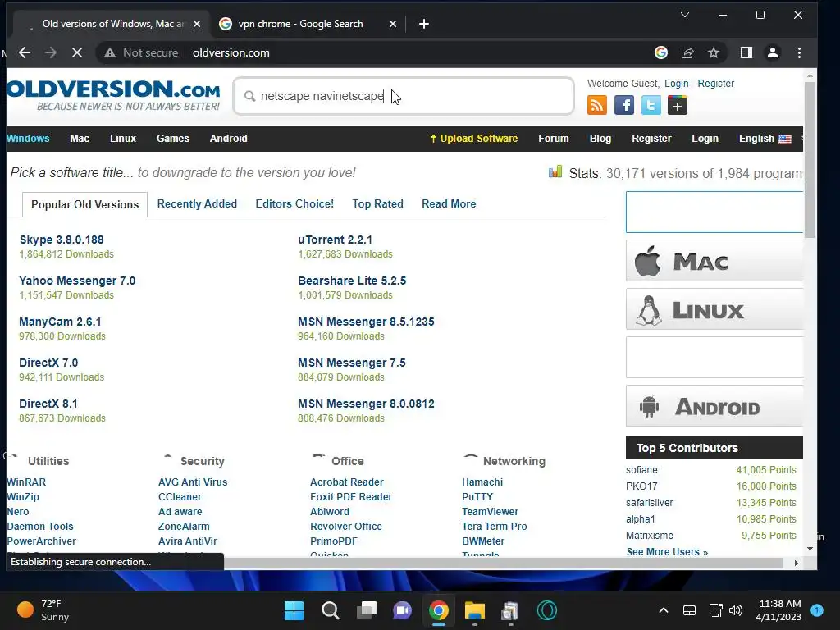Open uTorrent 2.2.1 link
Screen dimensions: 840x630
click(335, 240)
